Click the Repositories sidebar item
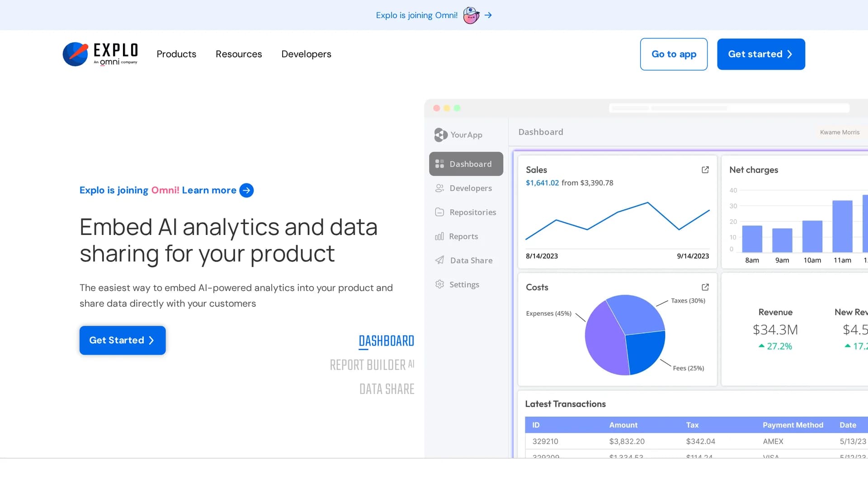 pos(466,212)
